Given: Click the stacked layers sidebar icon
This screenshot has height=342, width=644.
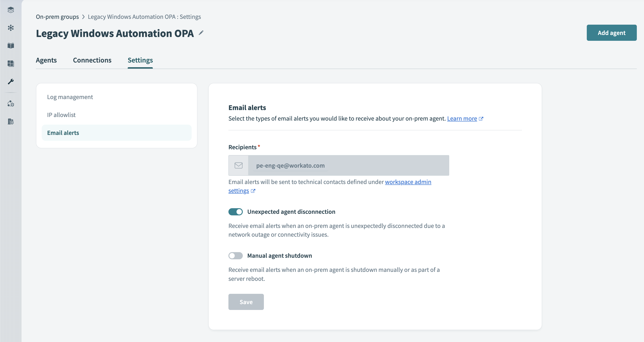Looking at the screenshot, I should tap(11, 10).
